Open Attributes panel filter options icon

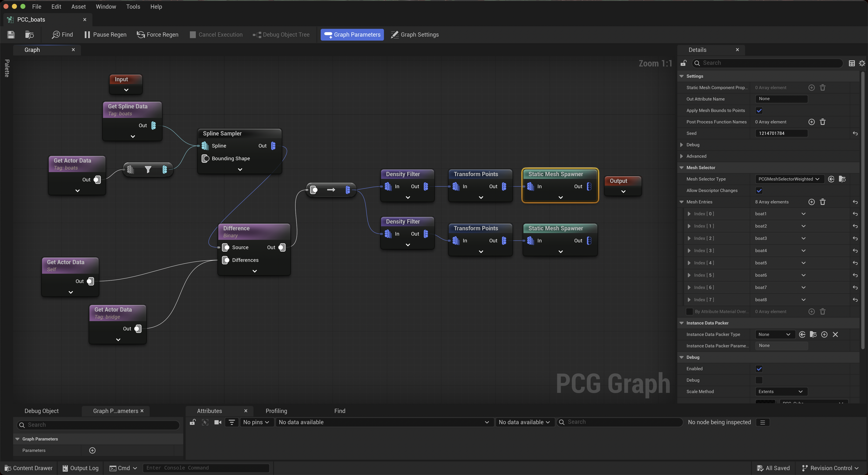231,422
